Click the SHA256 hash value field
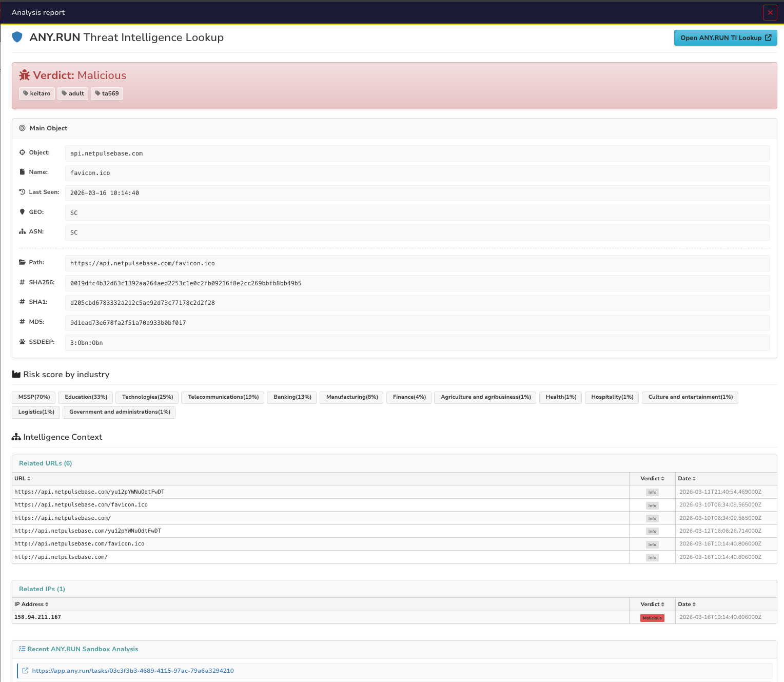The image size is (784, 682). [x=417, y=283]
